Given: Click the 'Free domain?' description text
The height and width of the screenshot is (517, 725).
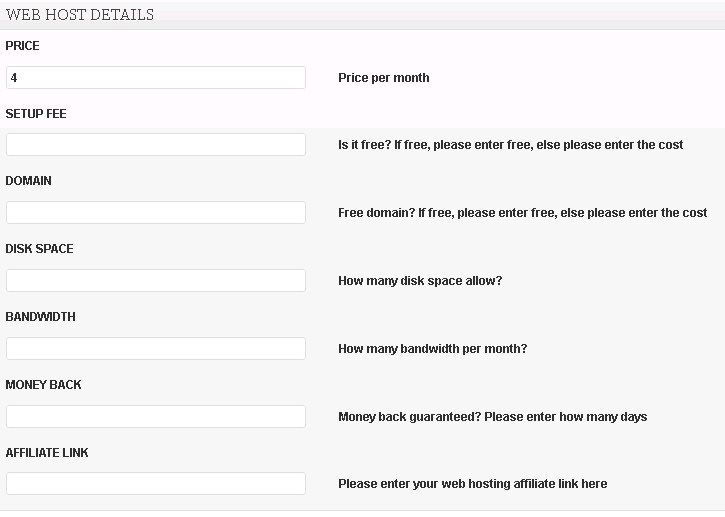Looking at the screenshot, I should coord(522,213).
